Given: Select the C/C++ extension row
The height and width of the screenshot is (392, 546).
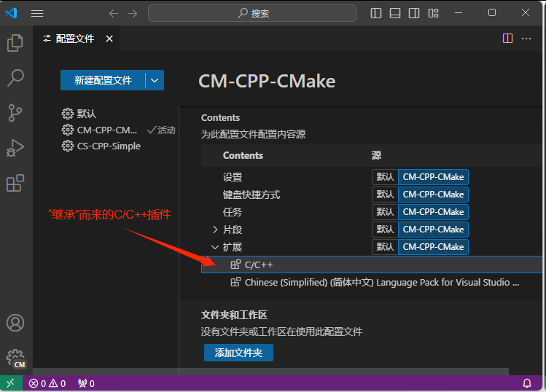Looking at the screenshot, I should (372, 264).
